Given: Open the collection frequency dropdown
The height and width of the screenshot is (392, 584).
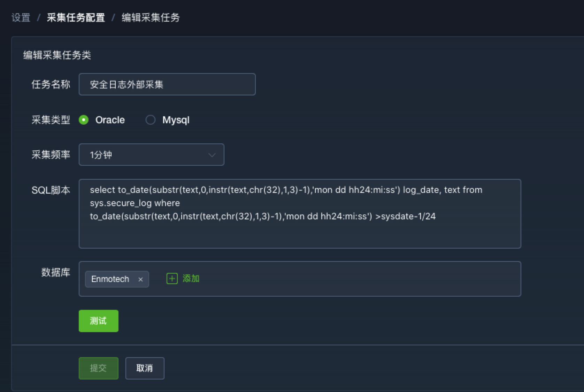Looking at the screenshot, I should 151,155.
